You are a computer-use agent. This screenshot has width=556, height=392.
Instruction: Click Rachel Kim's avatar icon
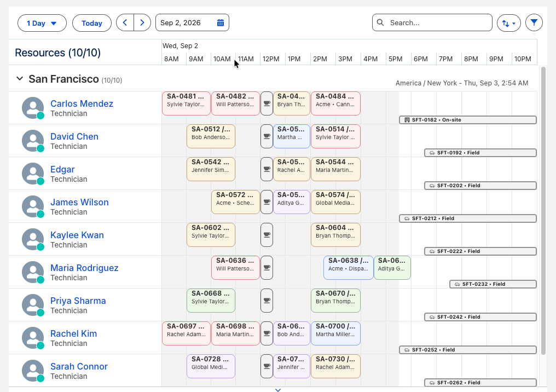(33, 338)
